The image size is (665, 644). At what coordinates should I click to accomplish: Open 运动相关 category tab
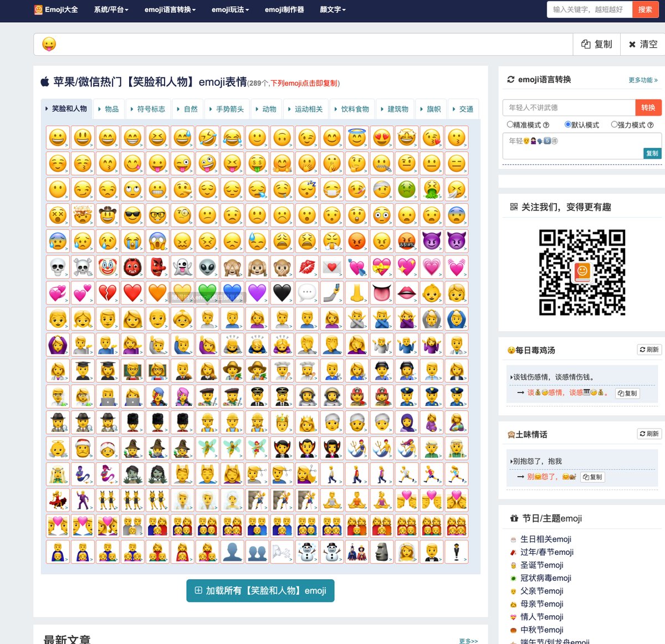305,109
